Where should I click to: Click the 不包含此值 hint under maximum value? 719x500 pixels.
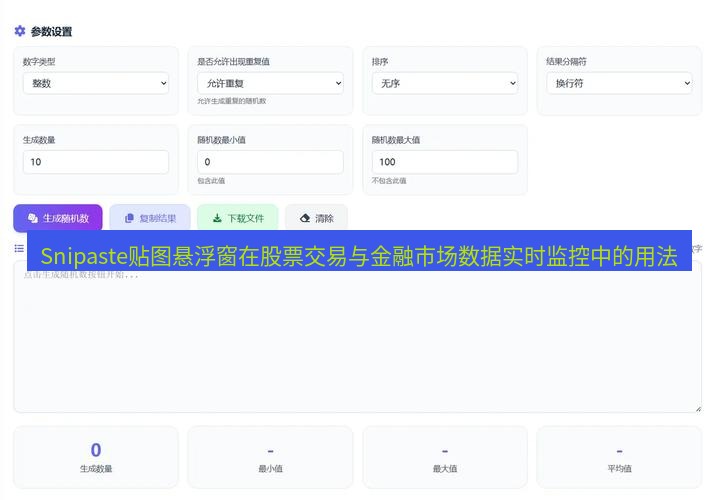(389, 181)
